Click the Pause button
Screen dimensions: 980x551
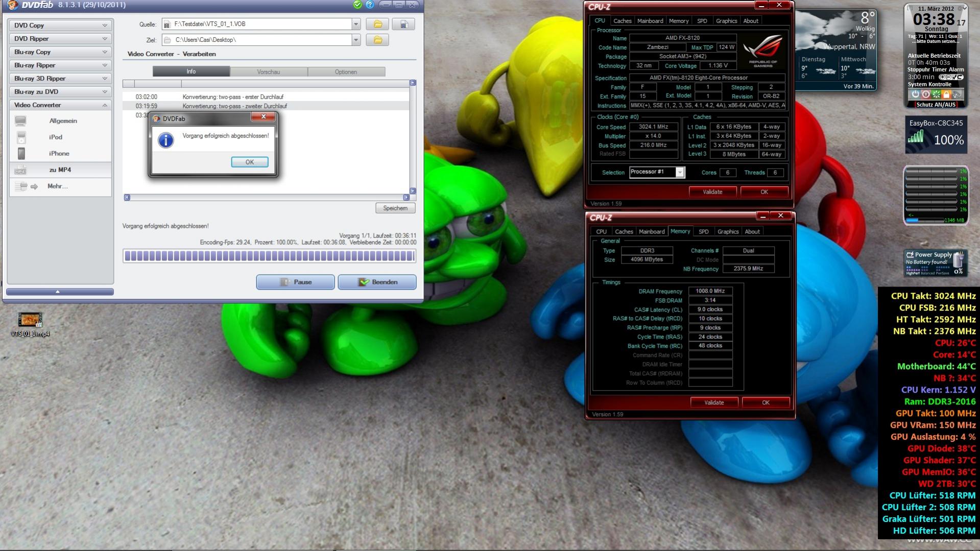295,282
